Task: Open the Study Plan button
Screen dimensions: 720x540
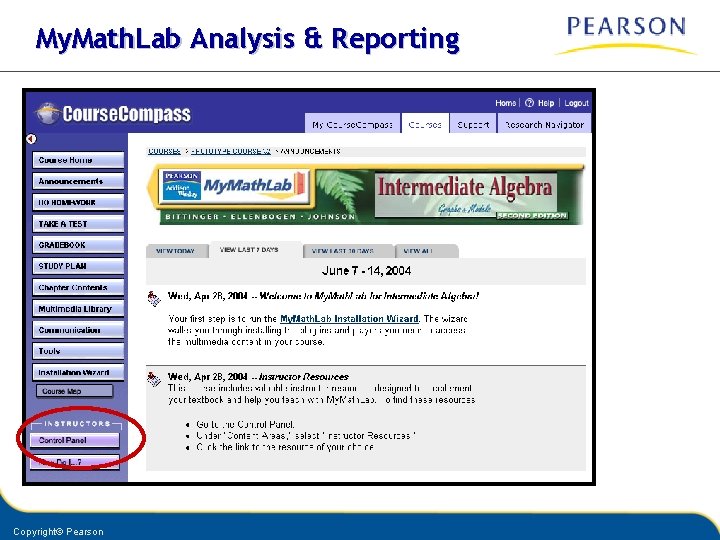Action: click(x=78, y=266)
